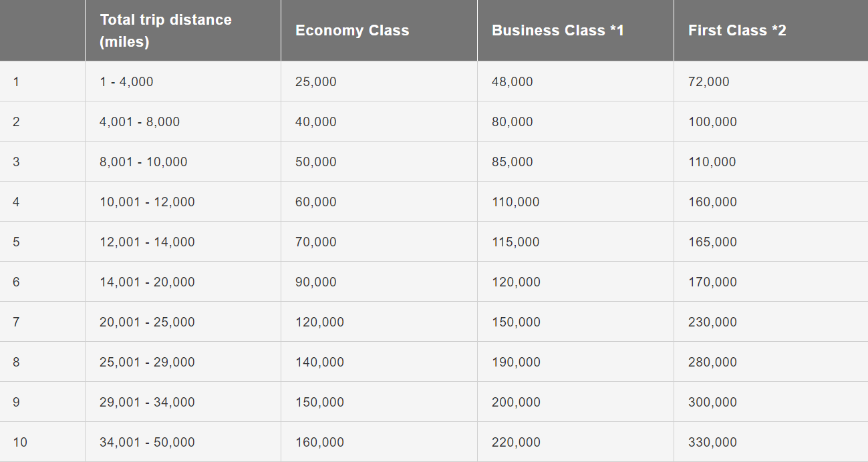The image size is (868, 462).
Task: Click the 90,000 Economy Class value
Action: [316, 282]
